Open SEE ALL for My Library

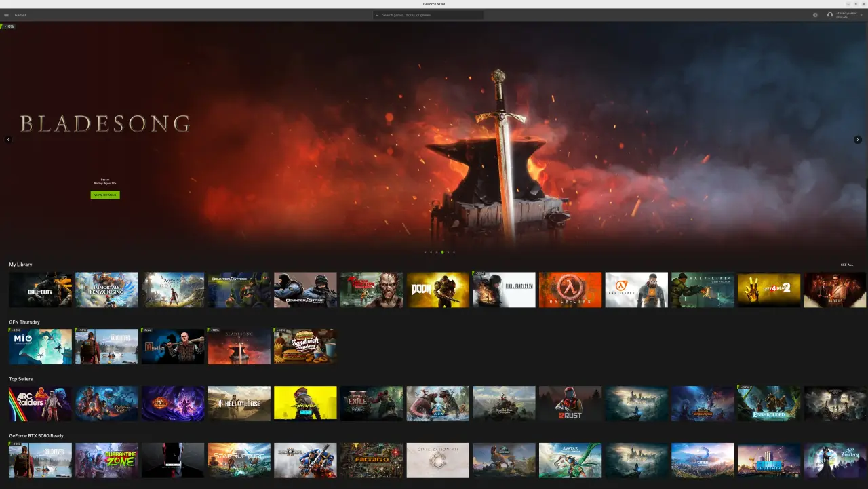(x=847, y=265)
